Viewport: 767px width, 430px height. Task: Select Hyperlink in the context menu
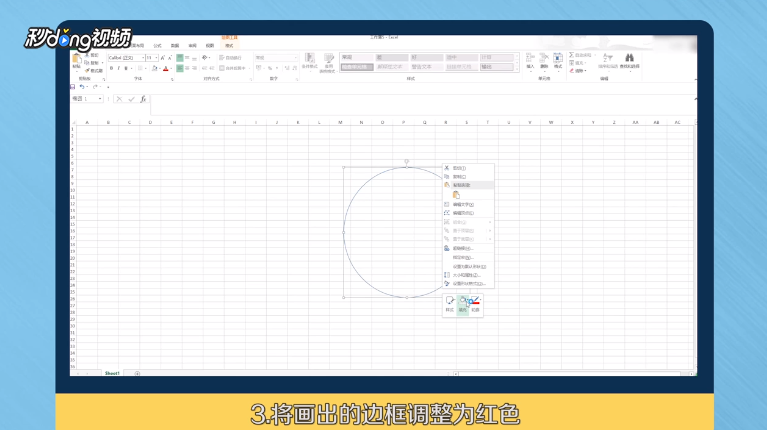coord(468,249)
